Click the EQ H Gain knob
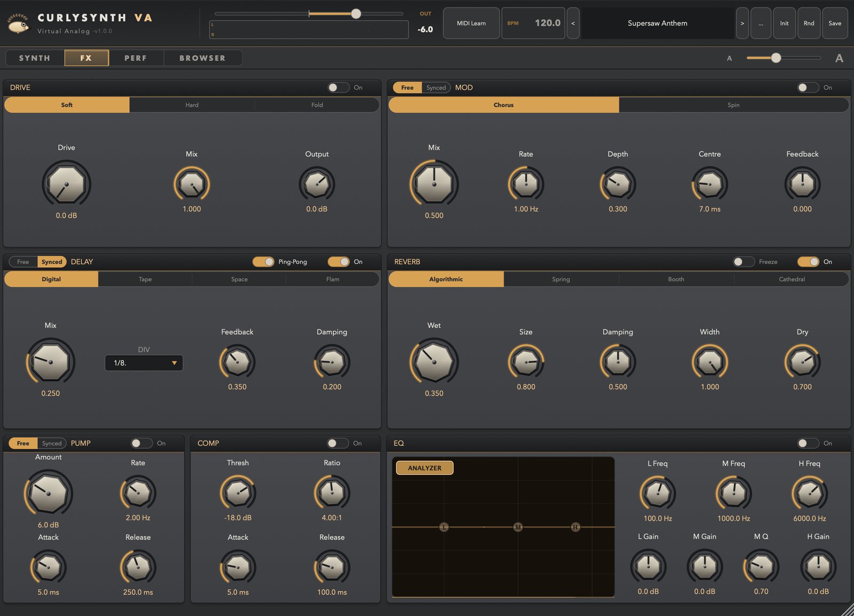The height and width of the screenshot is (616, 854). coord(818,566)
